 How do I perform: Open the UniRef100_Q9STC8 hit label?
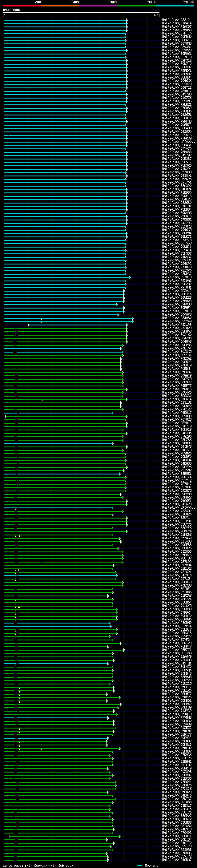[x=177, y=846]
